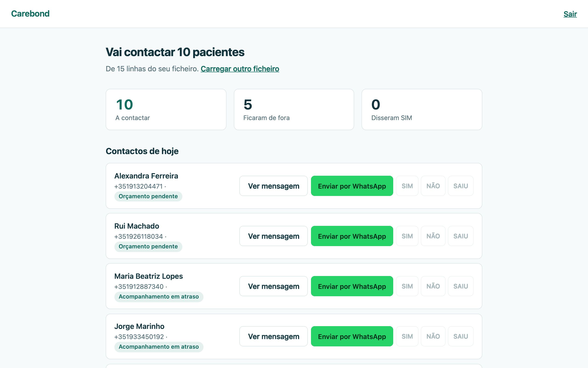Click phone number +351933450192
The image size is (588, 368).
[139, 337]
